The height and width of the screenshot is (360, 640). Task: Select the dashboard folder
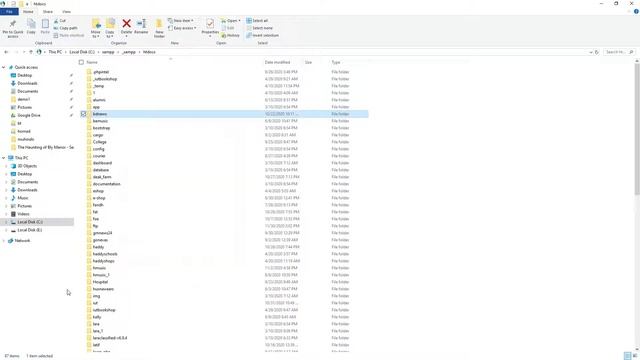(102, 163)
